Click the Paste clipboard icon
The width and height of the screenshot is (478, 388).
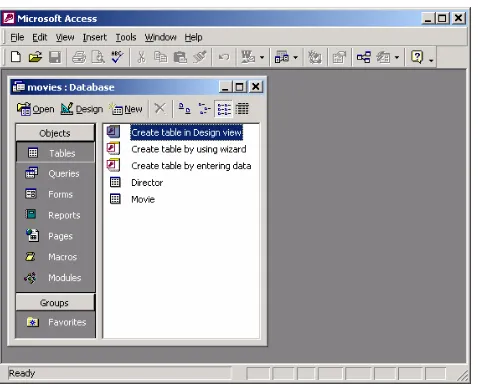180,57
